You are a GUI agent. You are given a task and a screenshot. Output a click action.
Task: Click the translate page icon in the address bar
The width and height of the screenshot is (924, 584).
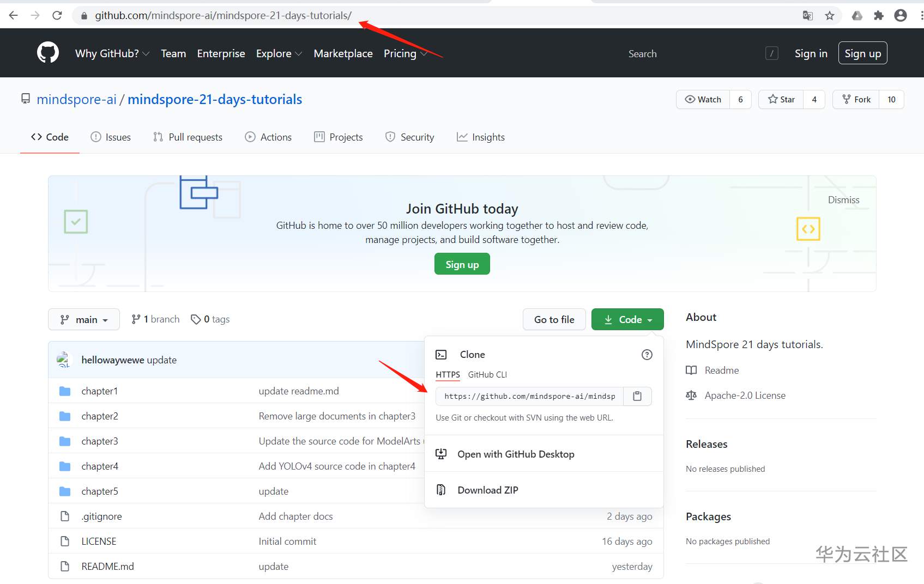[x=808, y=15]
